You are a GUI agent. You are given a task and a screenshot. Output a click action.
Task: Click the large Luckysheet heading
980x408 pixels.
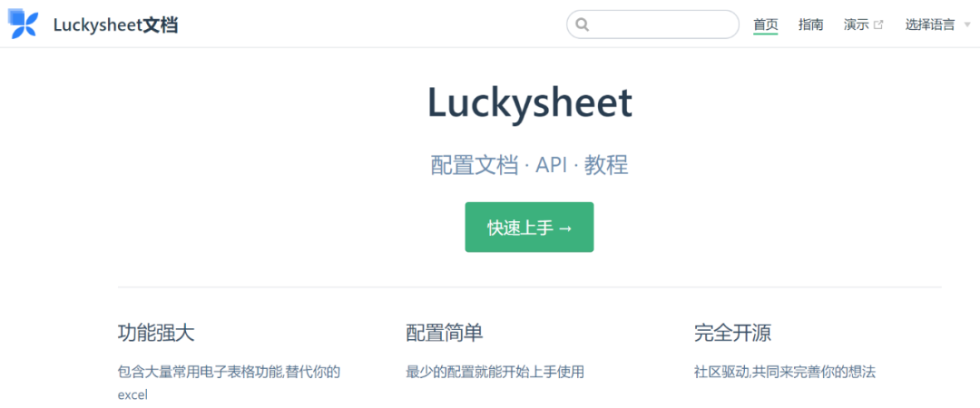click(530, 103)
